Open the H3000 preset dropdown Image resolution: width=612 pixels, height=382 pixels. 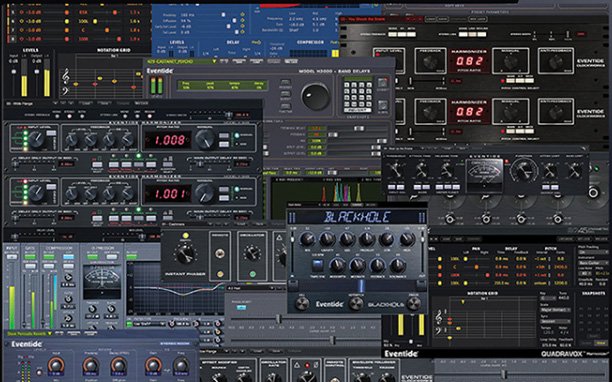pos(214,61)
